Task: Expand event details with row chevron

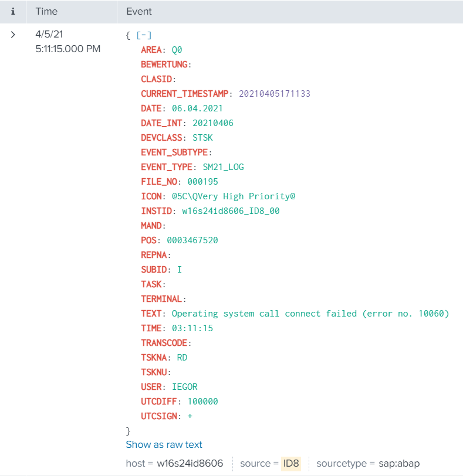Action: (13, 35)
